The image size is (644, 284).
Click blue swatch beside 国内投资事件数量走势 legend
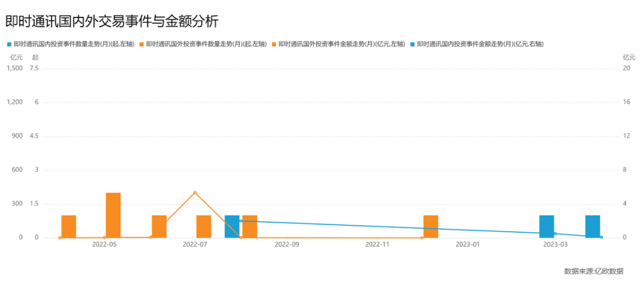pyautogui.click(x=9, y=44)
